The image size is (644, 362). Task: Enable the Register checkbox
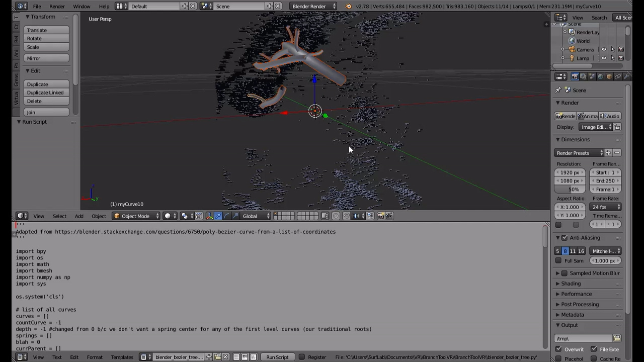click(x=301, y=357)
